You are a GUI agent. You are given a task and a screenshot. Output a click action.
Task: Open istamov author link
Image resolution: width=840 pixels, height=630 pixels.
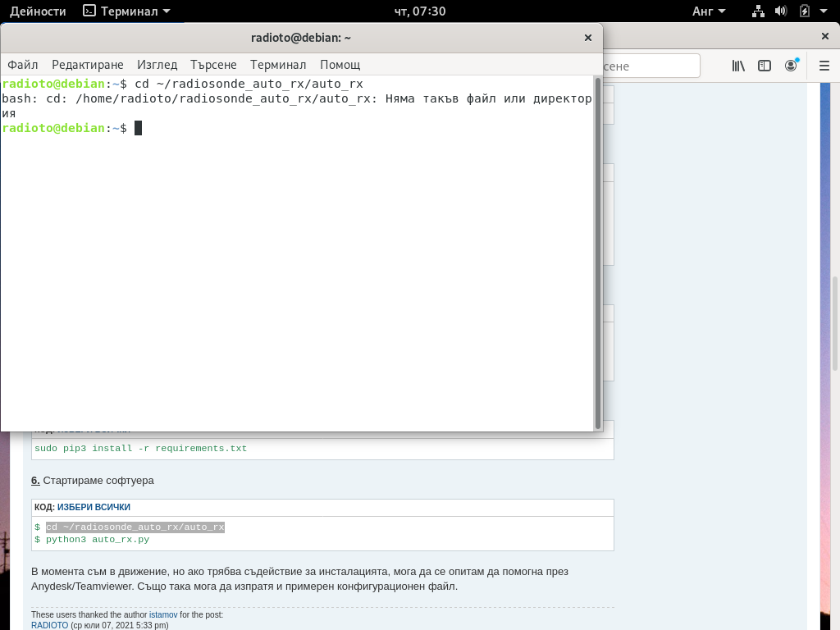click(163, 614)
